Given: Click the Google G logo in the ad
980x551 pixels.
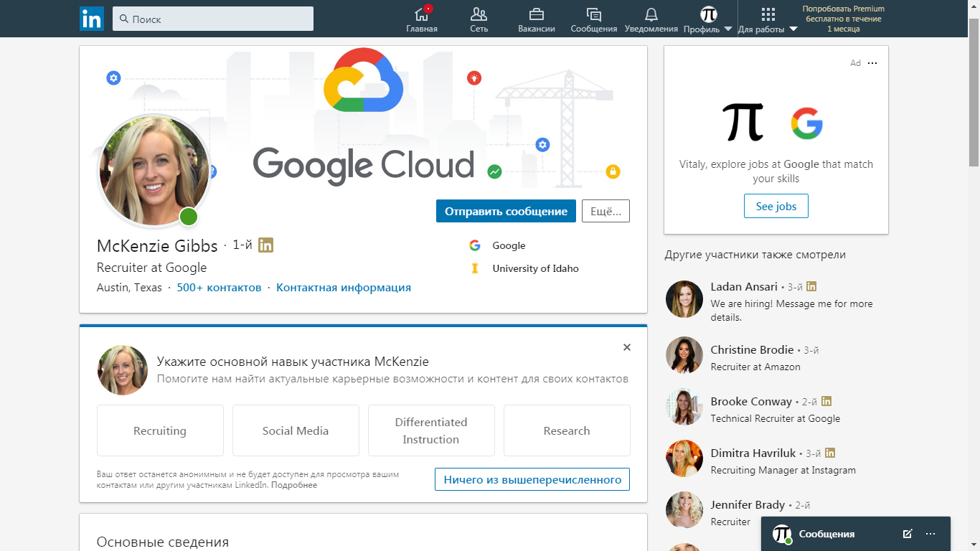Looking at the screenshot, I should coord(806,123).
